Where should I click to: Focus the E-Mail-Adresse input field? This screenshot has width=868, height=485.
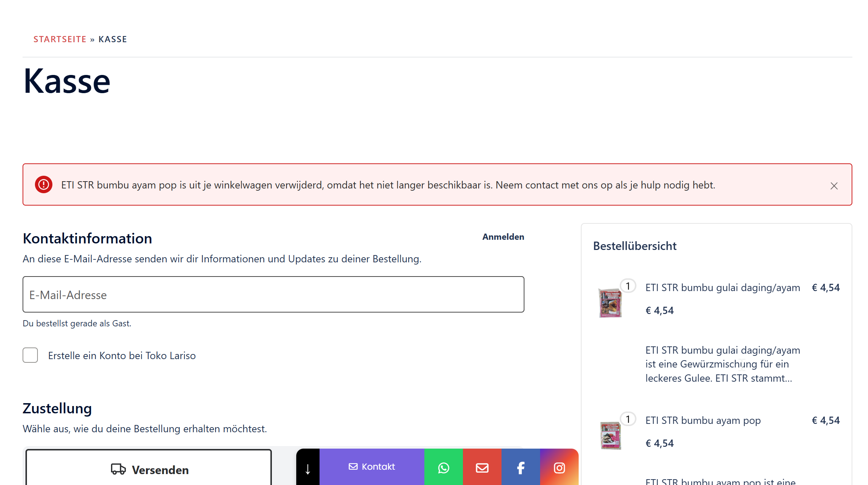[273, 294]
